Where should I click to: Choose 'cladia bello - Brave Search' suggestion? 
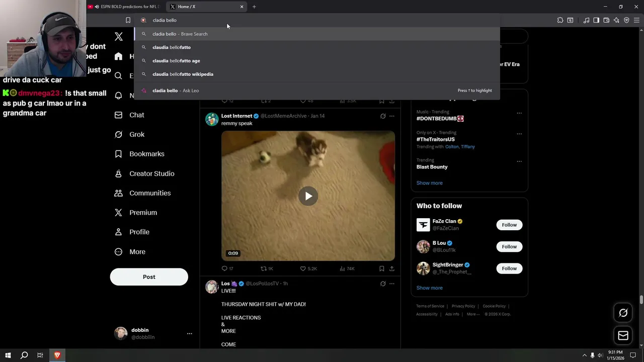tap(317, 34)
